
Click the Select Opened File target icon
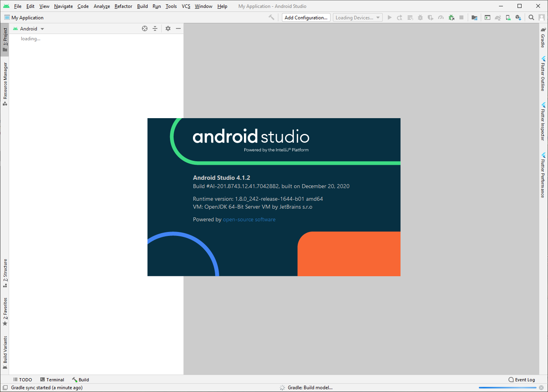(145, 28)
